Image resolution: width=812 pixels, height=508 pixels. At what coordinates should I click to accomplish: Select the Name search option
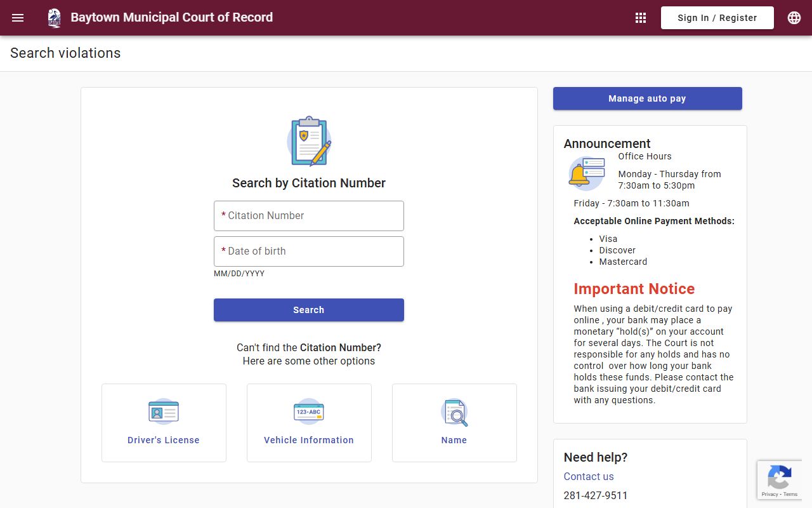(454, 423)
